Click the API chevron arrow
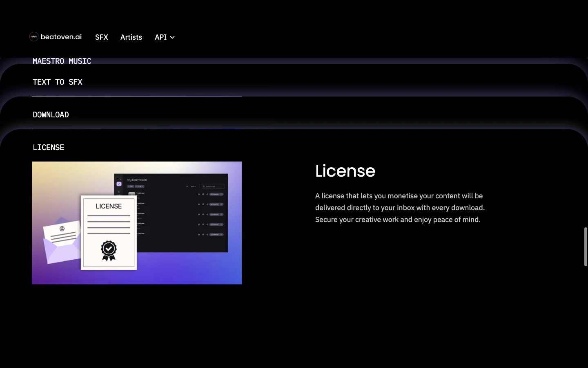588x368 pixels. tap(172, 37)
